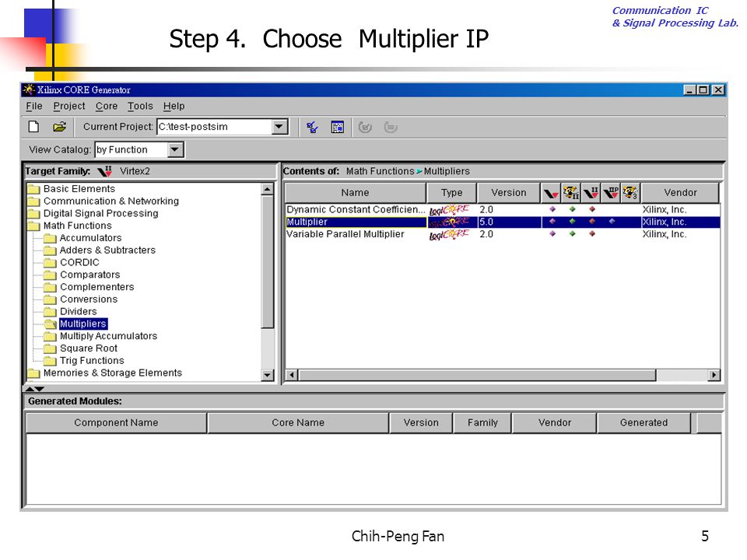Sort cores by Name column header

[x=355, y=193]
